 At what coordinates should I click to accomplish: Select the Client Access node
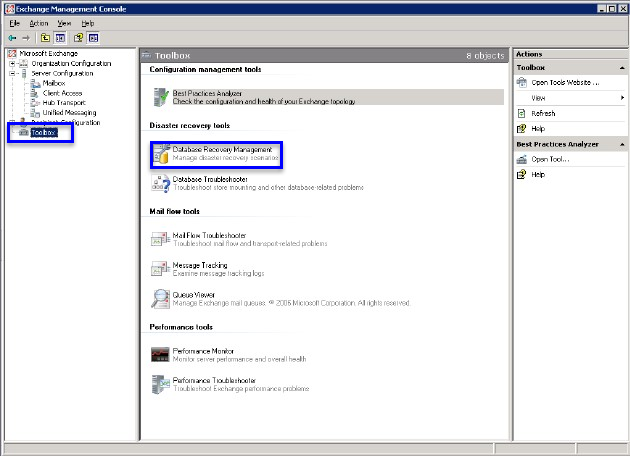coord(62,93)
